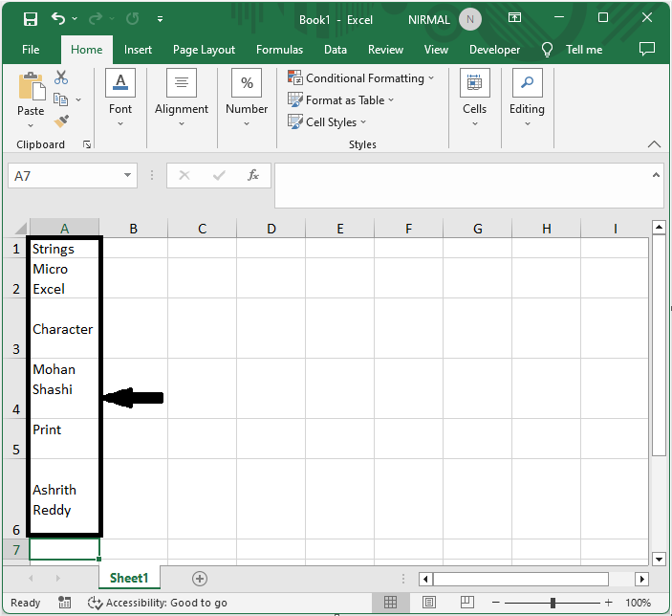Expand the Number group
This screenshot has width=672, height=616.
247,98
